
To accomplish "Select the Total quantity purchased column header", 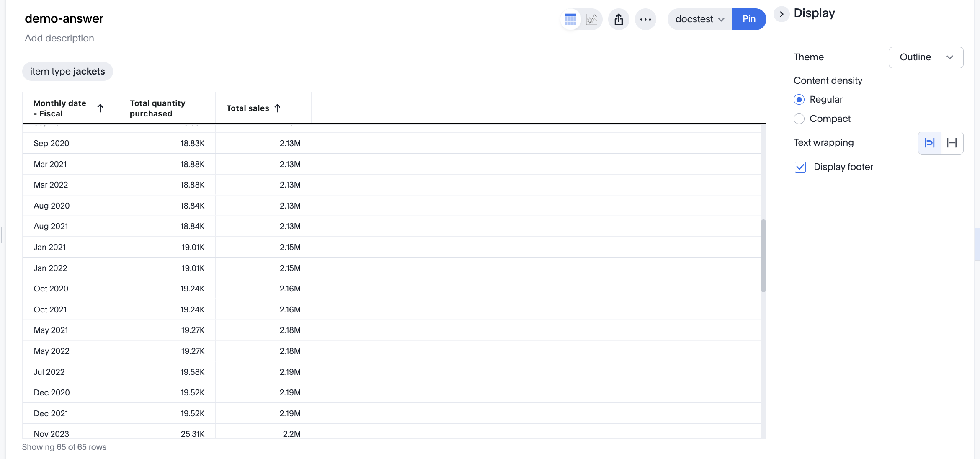I will click(157, 108).
